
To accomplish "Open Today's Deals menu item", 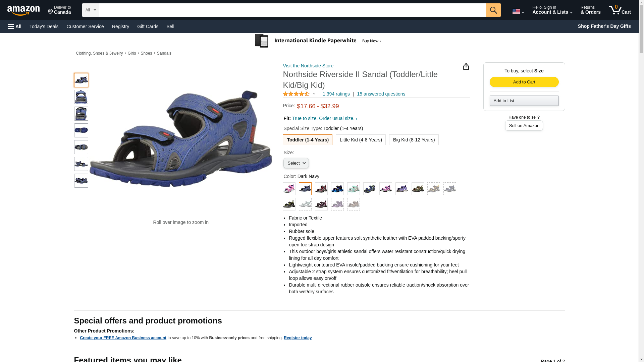I will click(44, 26).
